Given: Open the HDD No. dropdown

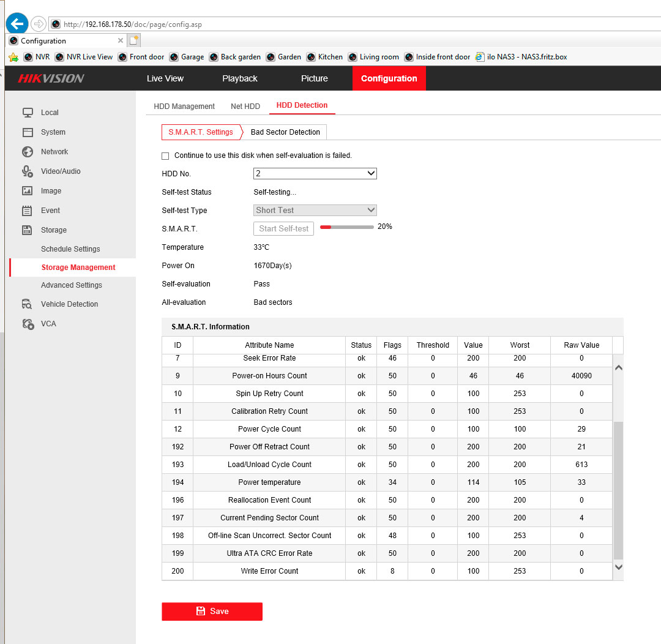Looking at the screenshot, I should coord(315,174).
